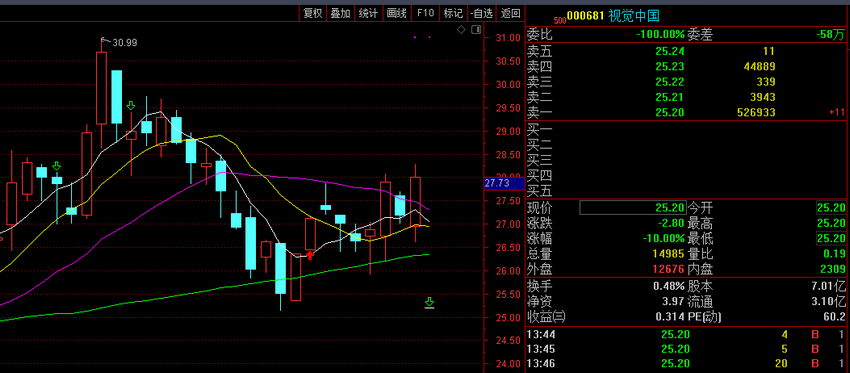
Task: Click the stock code 000681 视觉中国
Action: pos(613,16)
